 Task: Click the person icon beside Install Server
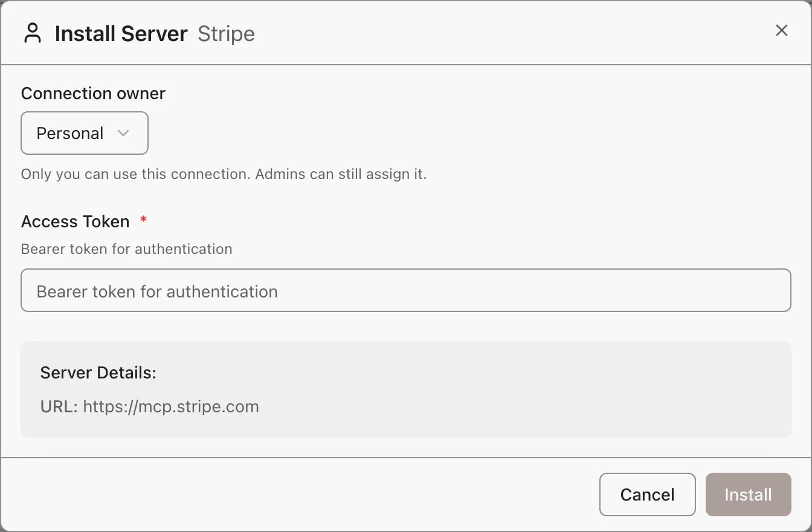click(33, 33)
